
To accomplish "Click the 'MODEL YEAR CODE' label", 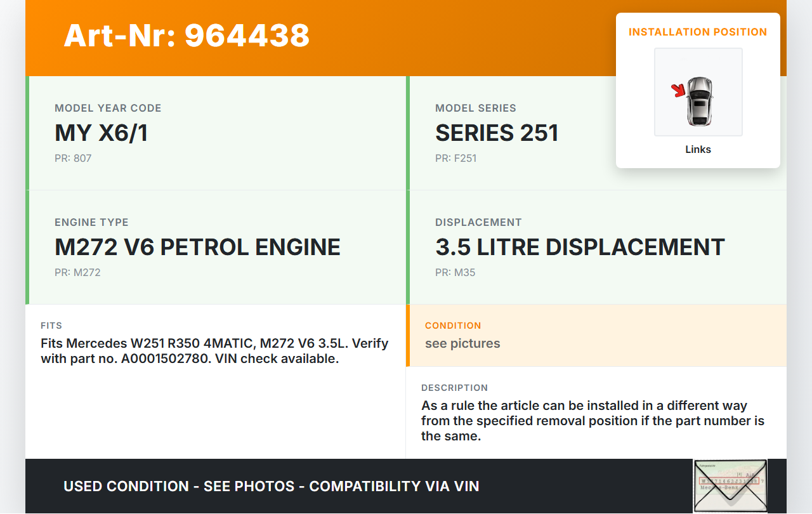I will (x=108, y=108).
